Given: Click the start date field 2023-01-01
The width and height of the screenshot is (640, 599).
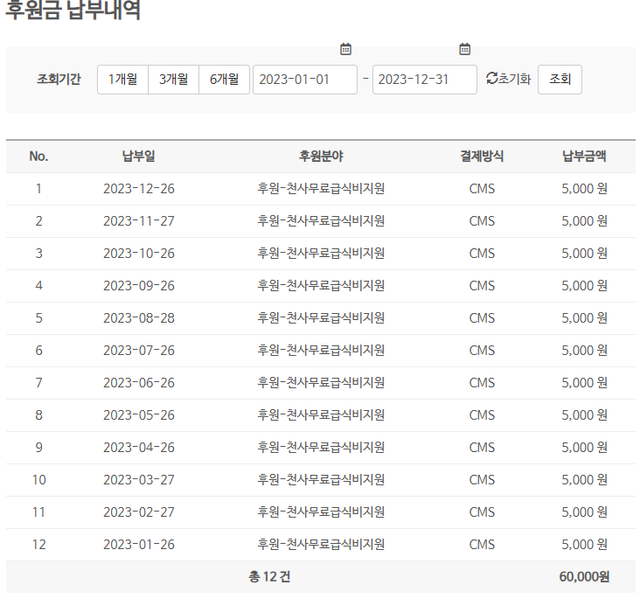Looking at the screenshot, I should [305, 80].
